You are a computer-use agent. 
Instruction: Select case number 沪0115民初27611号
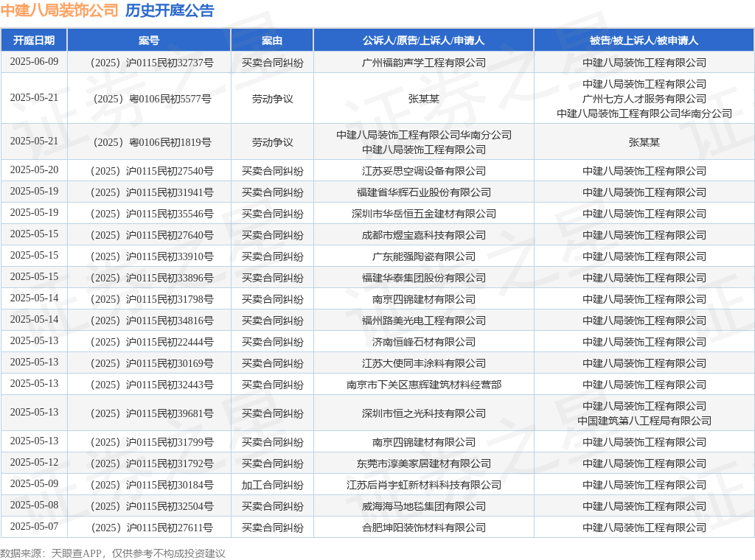[x=152, y=528]
